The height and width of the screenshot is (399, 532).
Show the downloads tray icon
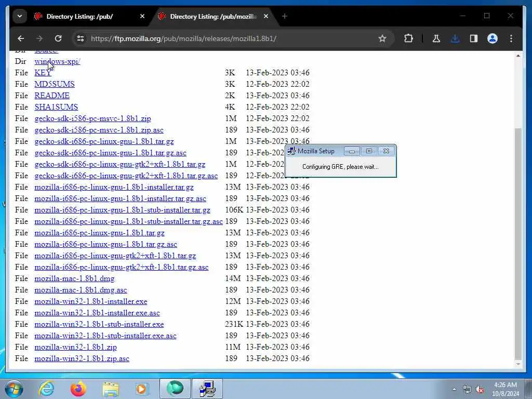point(455,38)
